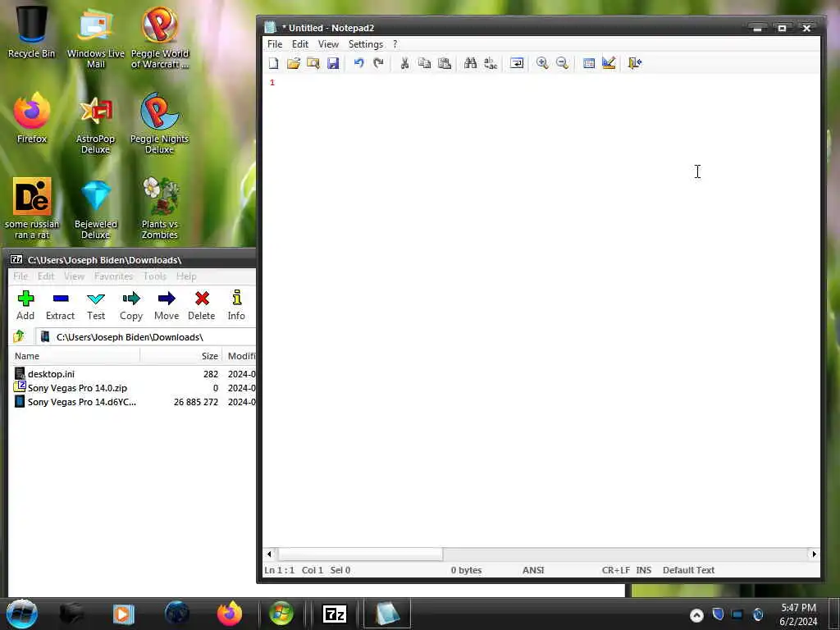Image resolution: width=840 pixels, height=630 pixels.
Task: Click the right arrow of horizontal scrollbar
Action: [x=814, y=554]
